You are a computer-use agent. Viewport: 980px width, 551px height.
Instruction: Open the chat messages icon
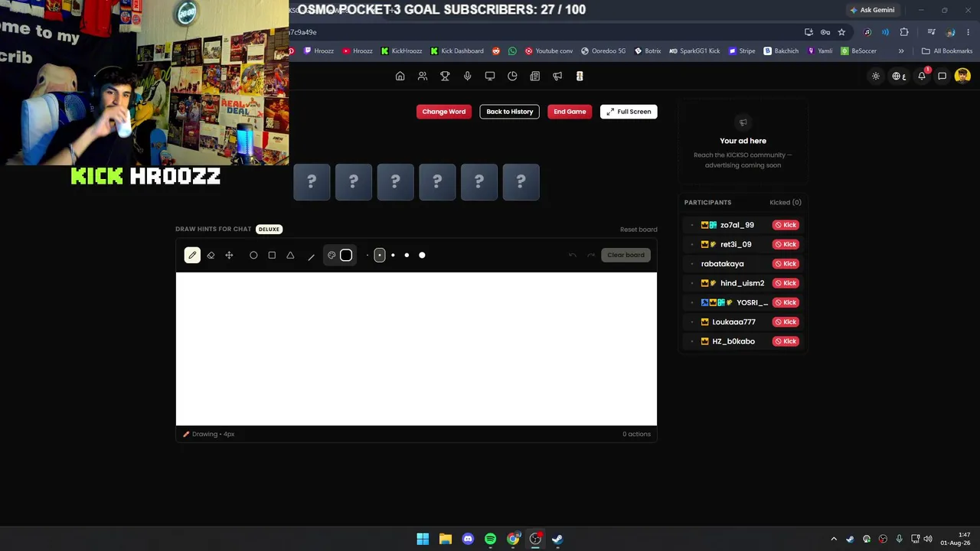942,76
